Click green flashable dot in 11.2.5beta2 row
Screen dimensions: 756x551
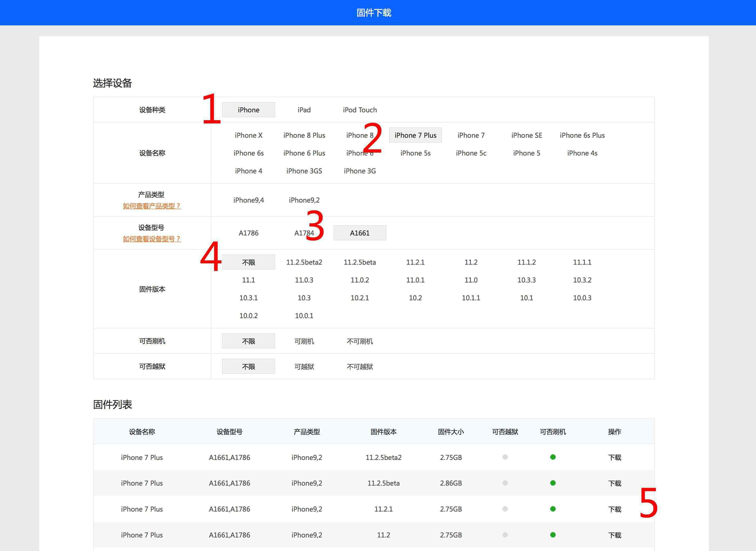click(553, 457)
